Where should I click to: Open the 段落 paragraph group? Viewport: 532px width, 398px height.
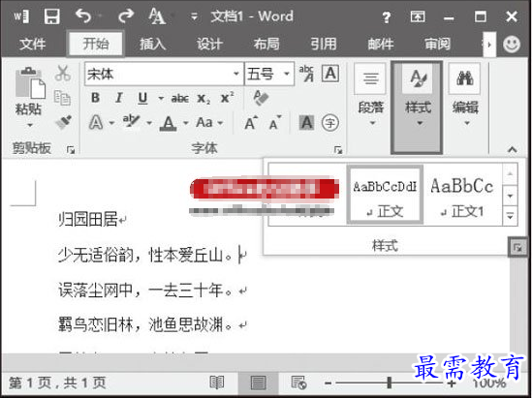click(370, 95)
